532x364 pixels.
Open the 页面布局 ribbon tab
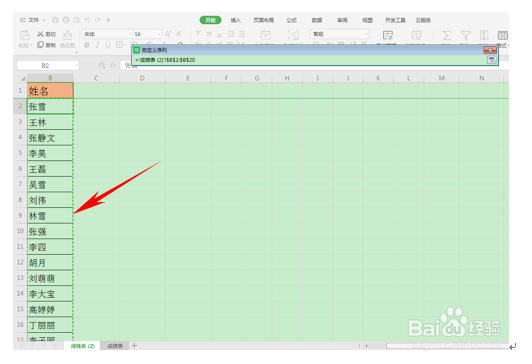[x=264, y=20]
